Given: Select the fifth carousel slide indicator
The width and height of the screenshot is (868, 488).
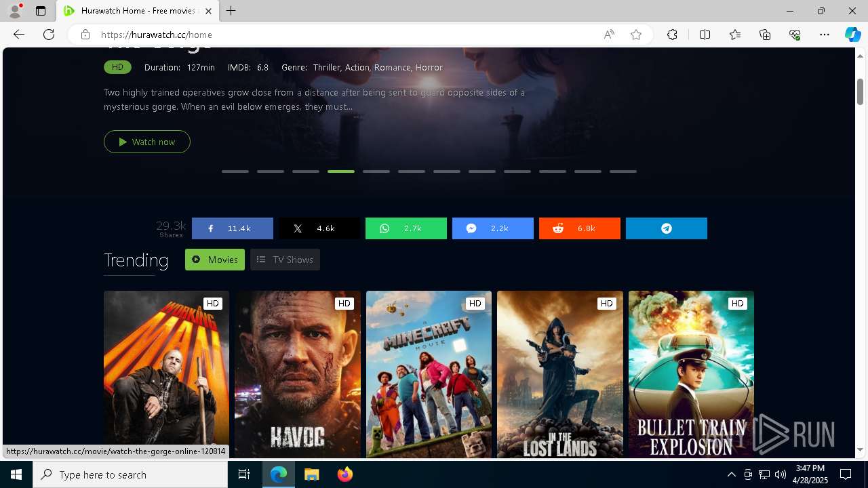Looking at the screenshot, I should tap(376, 171).
